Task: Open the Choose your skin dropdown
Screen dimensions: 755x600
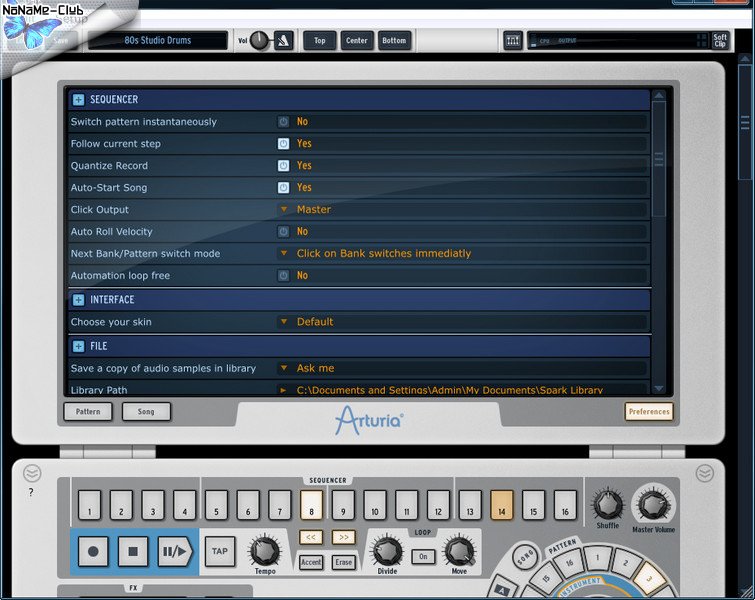Action: pos(284,322)
